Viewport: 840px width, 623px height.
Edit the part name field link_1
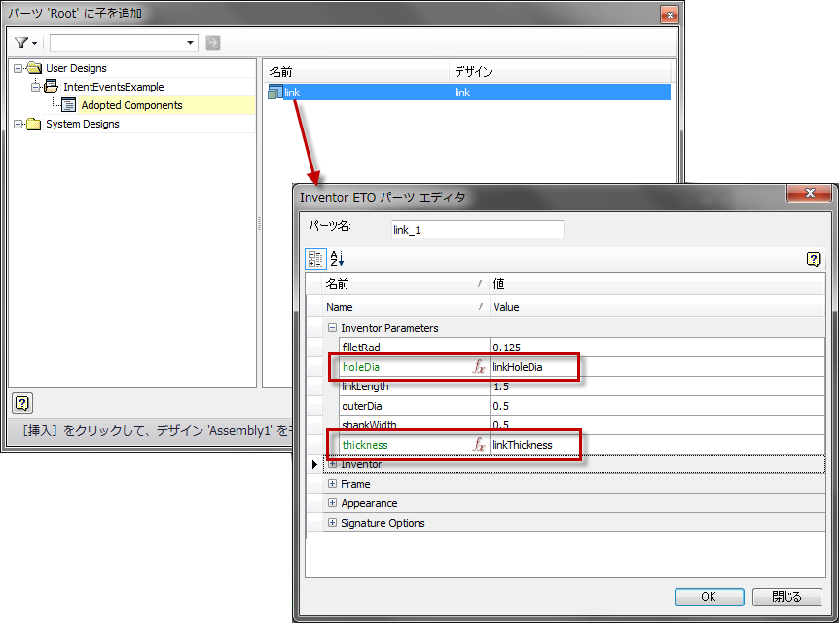[477, 230]
